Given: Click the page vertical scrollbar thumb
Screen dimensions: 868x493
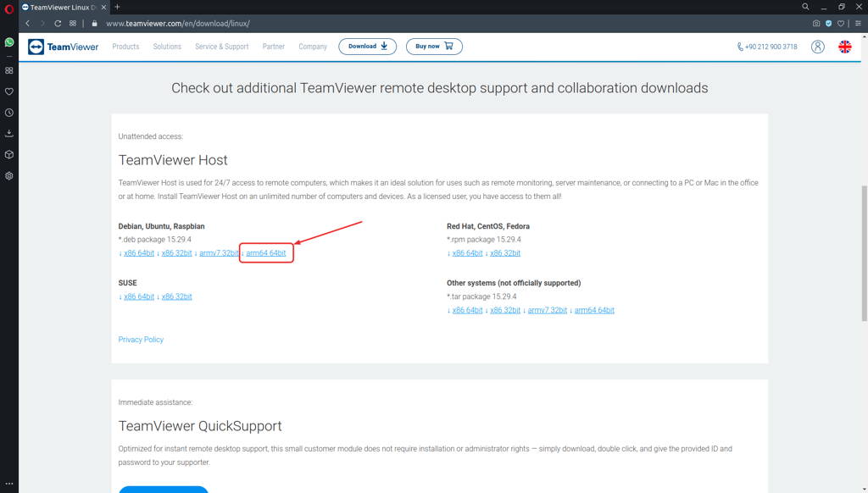Looking at the screenshot, I should click(864, 253).
